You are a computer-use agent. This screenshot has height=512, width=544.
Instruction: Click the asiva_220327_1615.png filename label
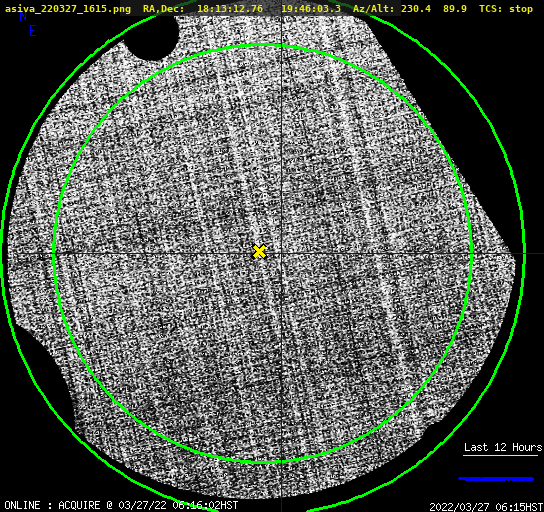tap(68, 9)
